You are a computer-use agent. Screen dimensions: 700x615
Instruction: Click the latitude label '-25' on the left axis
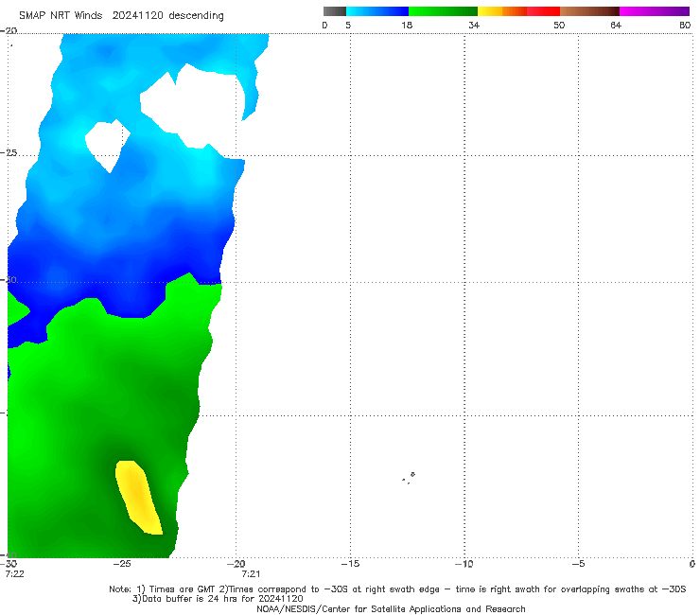(x=9, y=152)
